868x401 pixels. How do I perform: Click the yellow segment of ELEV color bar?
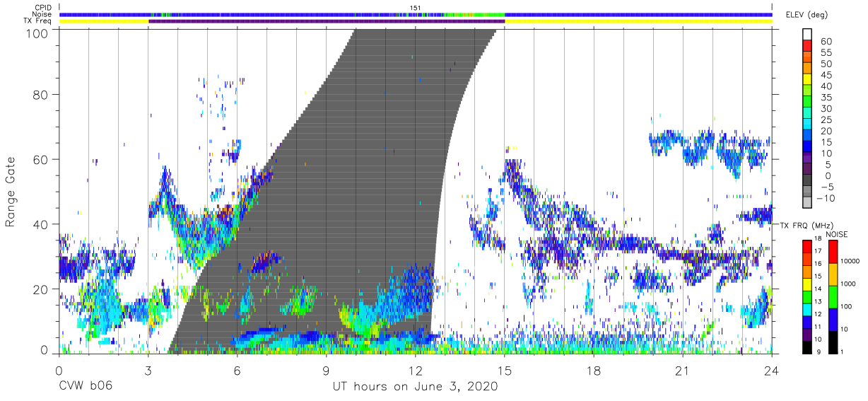(x=807, y=80)
